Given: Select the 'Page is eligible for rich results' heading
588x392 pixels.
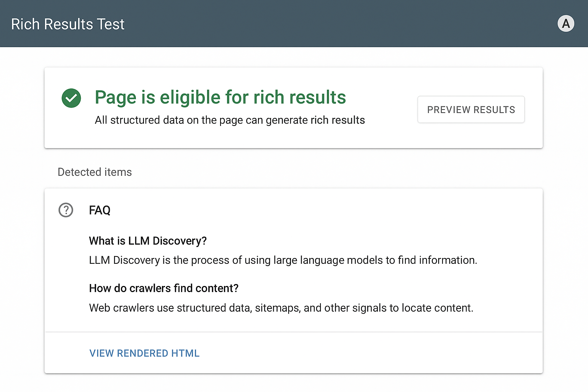Looking at the screenshot, I should pyautogui.click(x=220, y=97).
